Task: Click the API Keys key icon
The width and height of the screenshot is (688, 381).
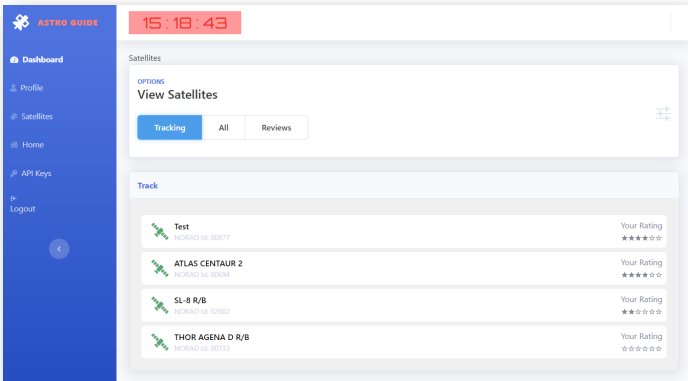Action: click(x=14, y=173)
